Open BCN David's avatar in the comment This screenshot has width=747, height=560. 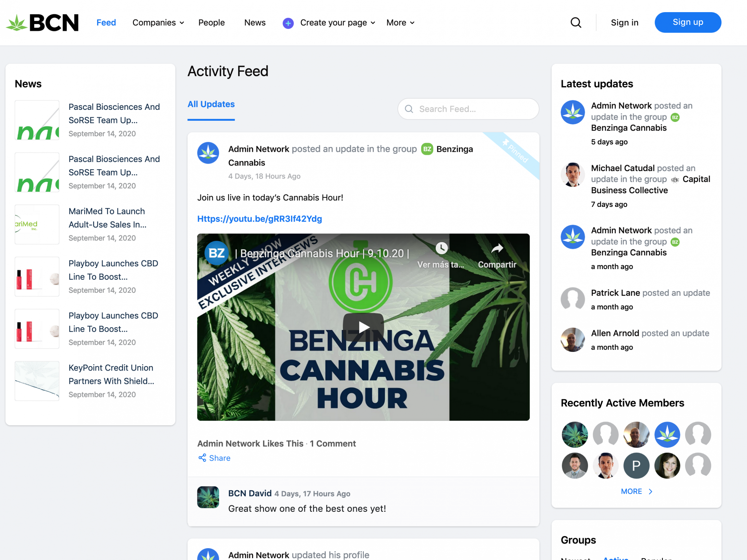[208, 497]
